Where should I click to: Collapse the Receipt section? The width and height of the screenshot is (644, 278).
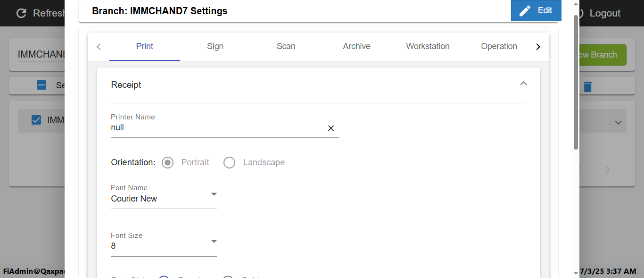523,84
